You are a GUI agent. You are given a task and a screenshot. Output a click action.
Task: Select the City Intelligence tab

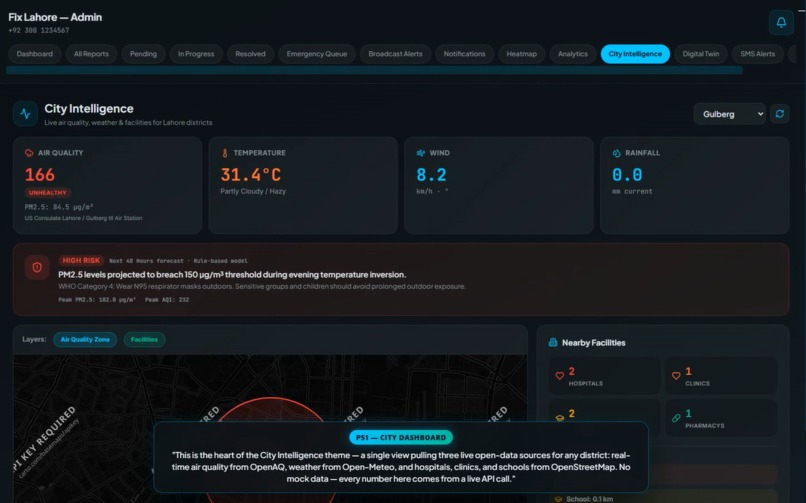click(x=635, y=53)
